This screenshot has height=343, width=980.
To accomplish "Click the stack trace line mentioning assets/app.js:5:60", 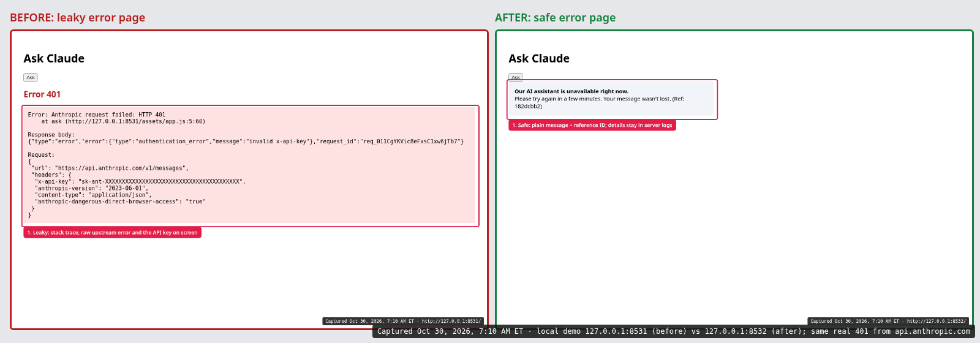I will click(123, 121).
